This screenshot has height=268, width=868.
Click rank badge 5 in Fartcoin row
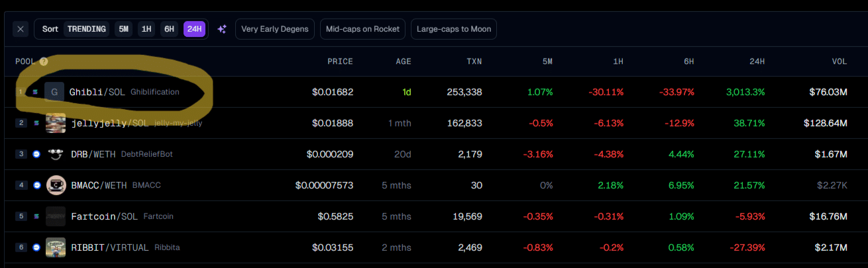click(21, 216)
